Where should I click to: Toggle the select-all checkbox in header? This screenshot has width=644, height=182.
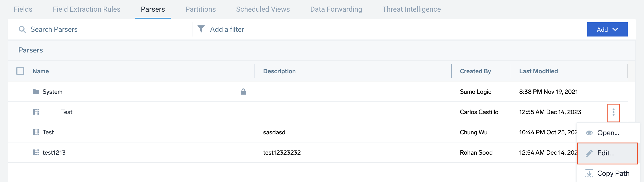click(20, 71)
